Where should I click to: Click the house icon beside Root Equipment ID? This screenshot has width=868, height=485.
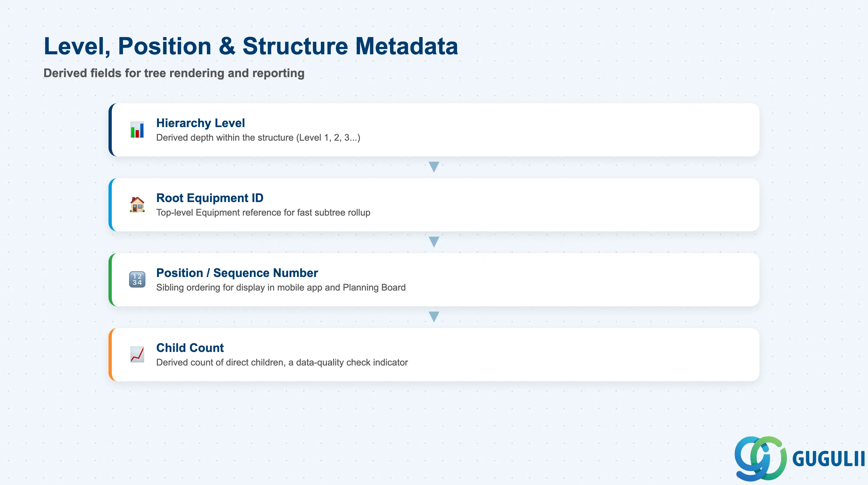[137, 205]
